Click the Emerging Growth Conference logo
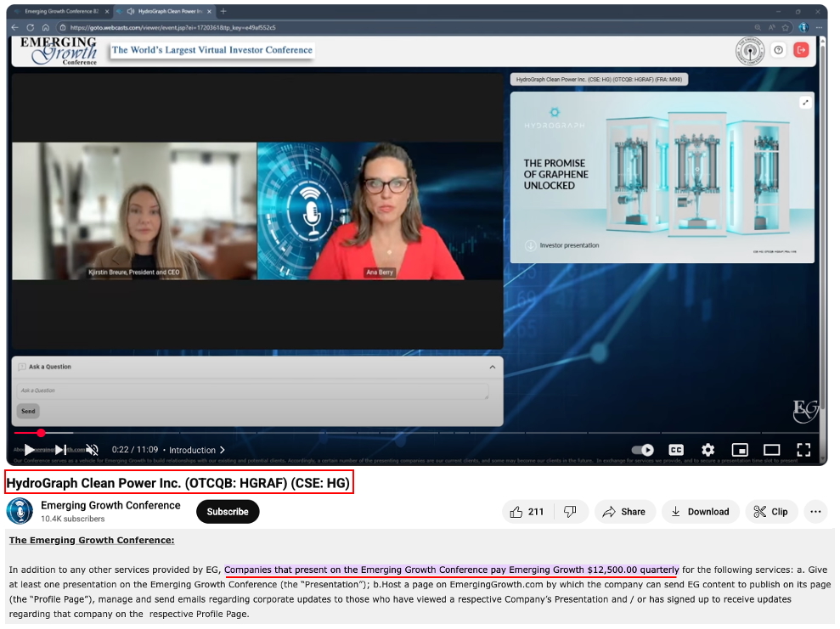Viewport: 840px width, 629px height. click(59, 51)
